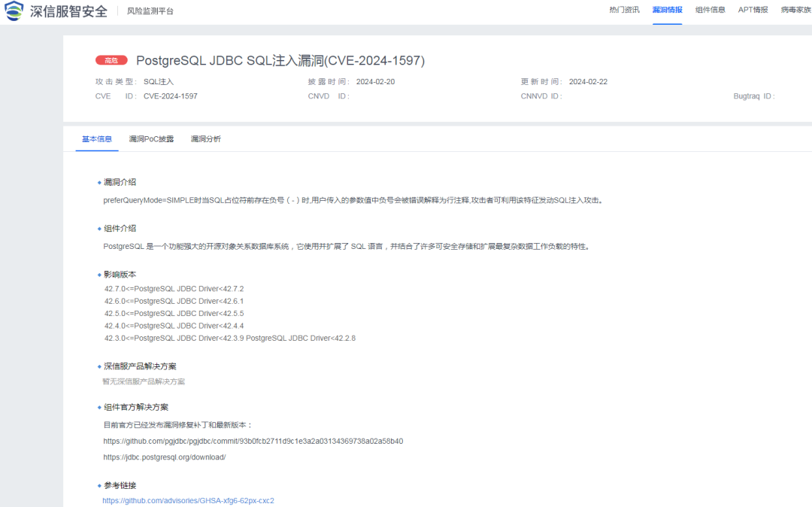Click the CVE-2024-1597 CVE ID value
The image size is (812, 507).
171,96
